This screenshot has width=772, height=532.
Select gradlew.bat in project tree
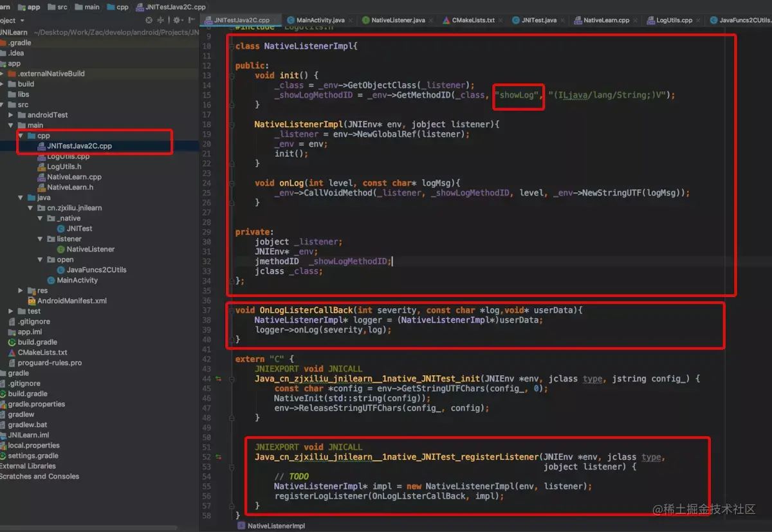(x=28, y=425)
